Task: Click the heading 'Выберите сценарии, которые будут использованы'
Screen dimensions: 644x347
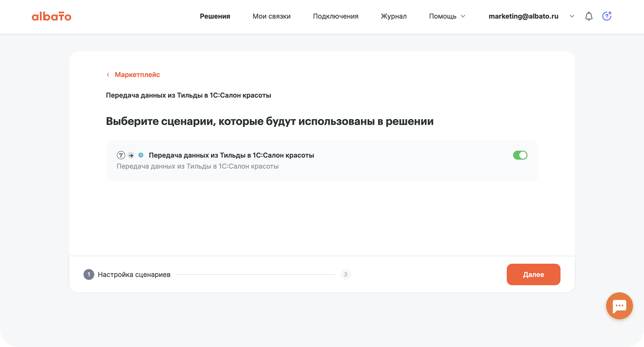Action: click(270, 121)
